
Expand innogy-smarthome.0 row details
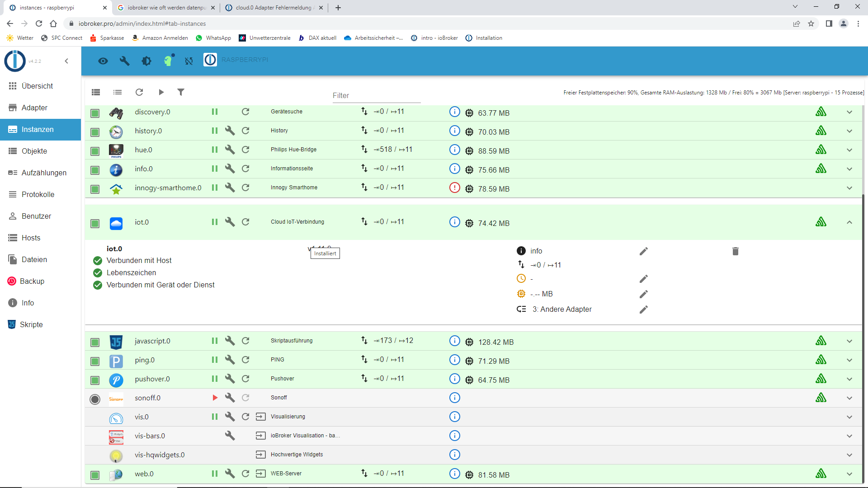coord(849,188)
